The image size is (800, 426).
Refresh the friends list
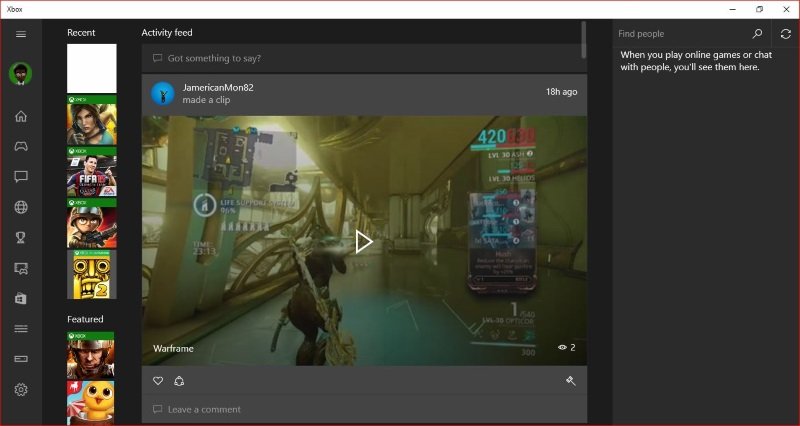pyautogui.click(x=786, y=34)
